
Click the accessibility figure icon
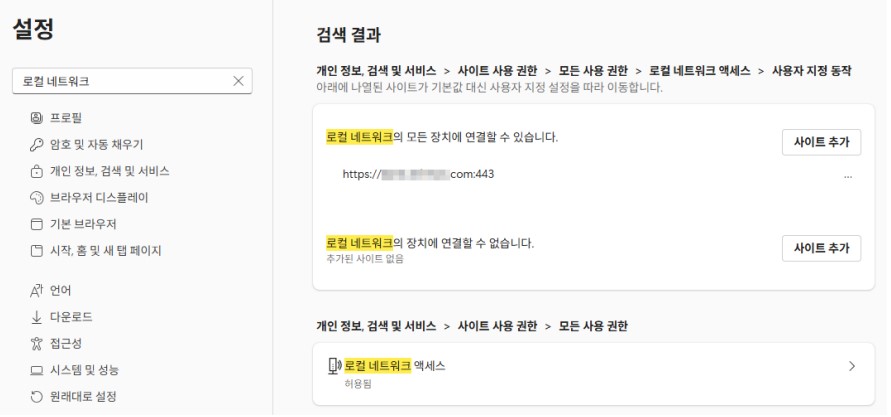pos(37,344)
